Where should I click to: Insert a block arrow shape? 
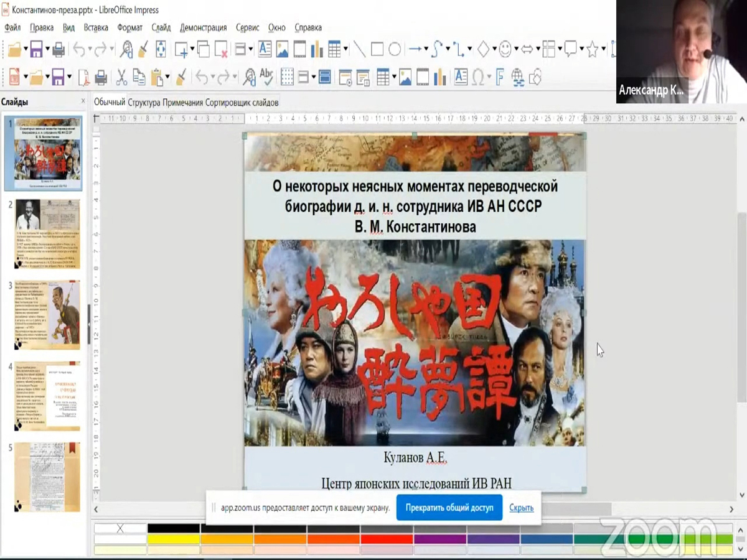click(x=527, y=49)
